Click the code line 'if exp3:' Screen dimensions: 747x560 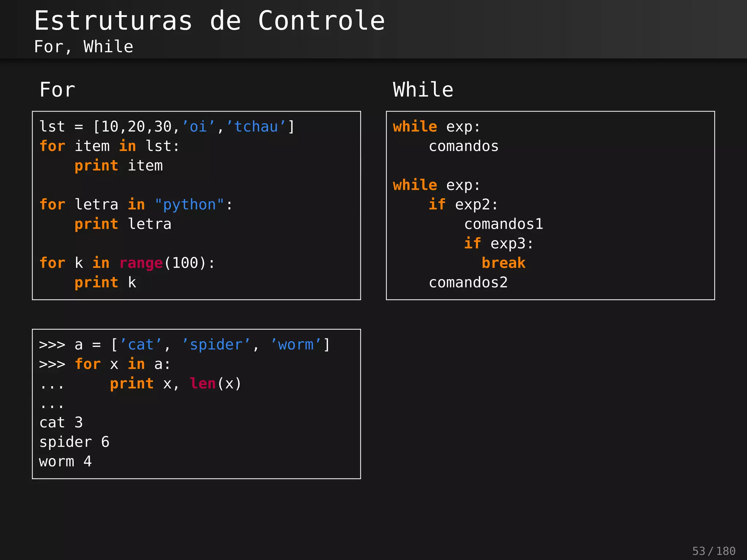(499, 244)
